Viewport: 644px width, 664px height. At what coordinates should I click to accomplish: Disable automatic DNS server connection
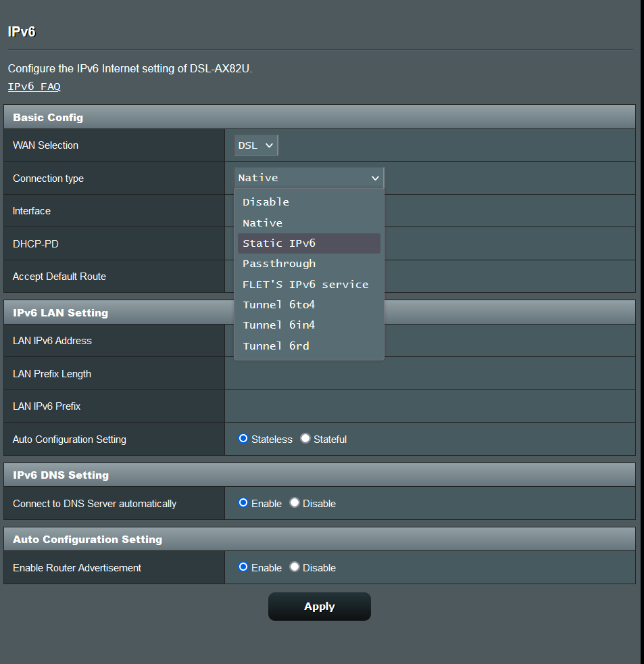[x=294, y=503]
